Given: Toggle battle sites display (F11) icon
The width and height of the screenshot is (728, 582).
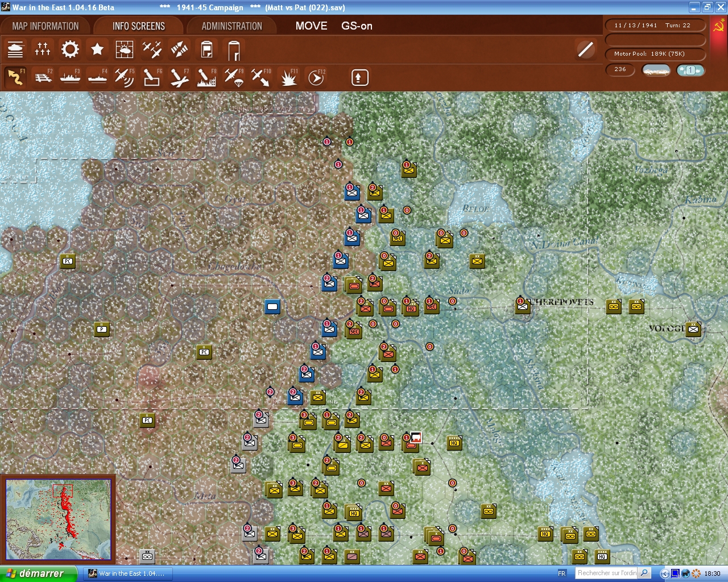Looking at the screenshot, I should click(x=288, y=77).
